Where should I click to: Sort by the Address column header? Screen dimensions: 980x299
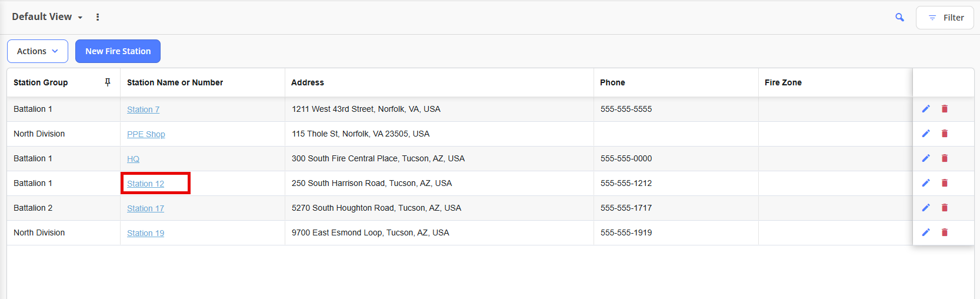point(308,82)
